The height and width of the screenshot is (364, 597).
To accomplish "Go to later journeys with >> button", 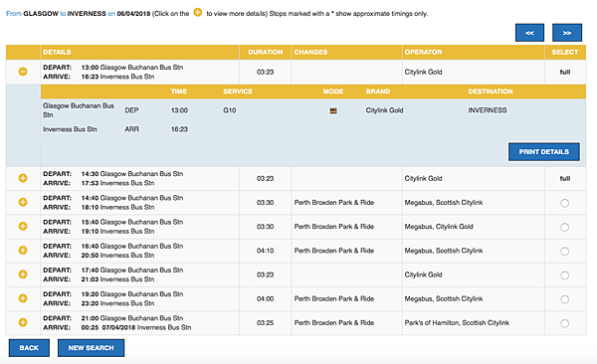I will point(567,33).
